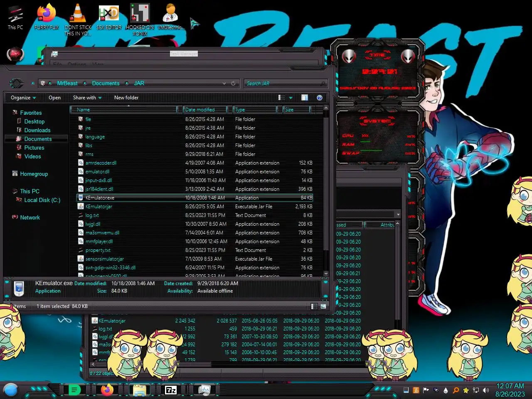This screenshot has height=399, width=532.
Task: Switch to 7-Zip taskbar button
Action: [x=171, y=390]
